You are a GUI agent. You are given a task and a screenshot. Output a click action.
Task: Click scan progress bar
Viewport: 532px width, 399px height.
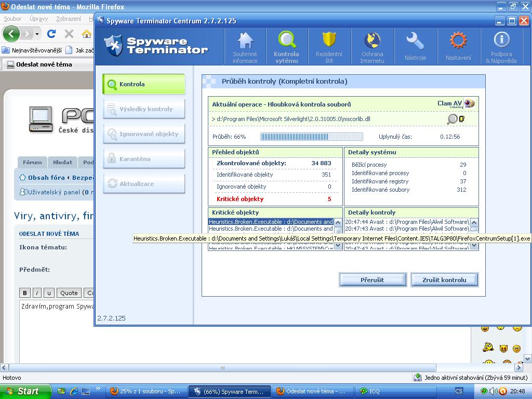click(x=312, y=137)
